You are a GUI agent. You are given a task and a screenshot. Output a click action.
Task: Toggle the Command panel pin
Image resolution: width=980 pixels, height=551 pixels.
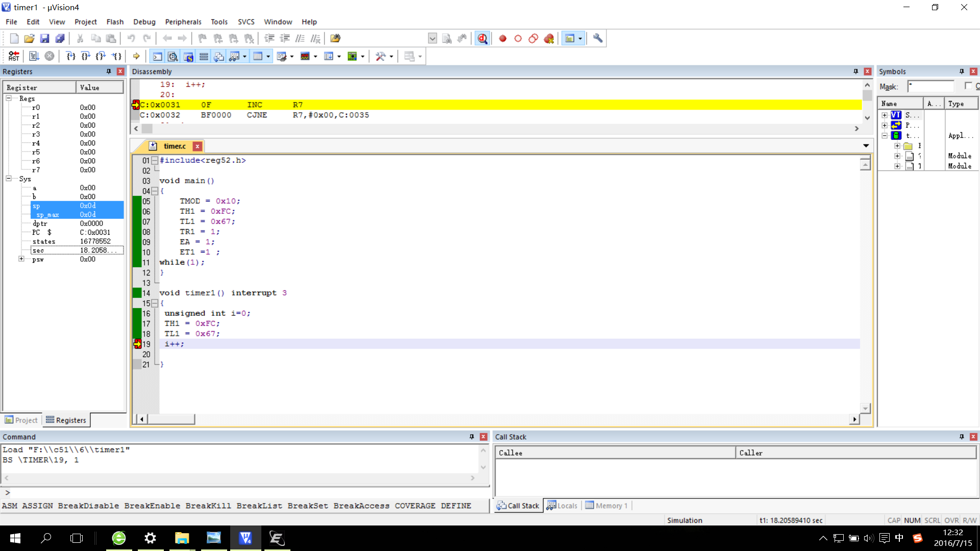pyautogui.click(x=472, y=437)
